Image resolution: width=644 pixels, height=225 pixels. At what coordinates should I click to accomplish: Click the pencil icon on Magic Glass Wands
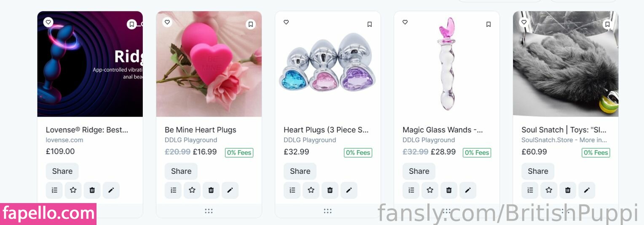468,190
